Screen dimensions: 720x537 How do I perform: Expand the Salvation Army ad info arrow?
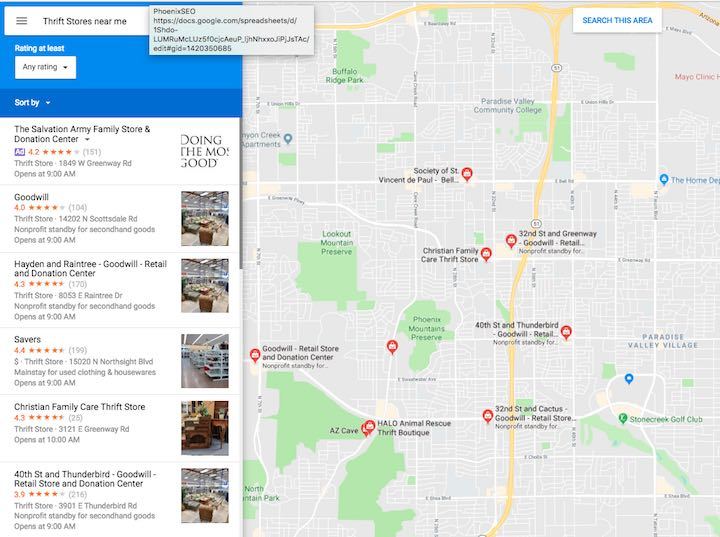pos(87,139)
